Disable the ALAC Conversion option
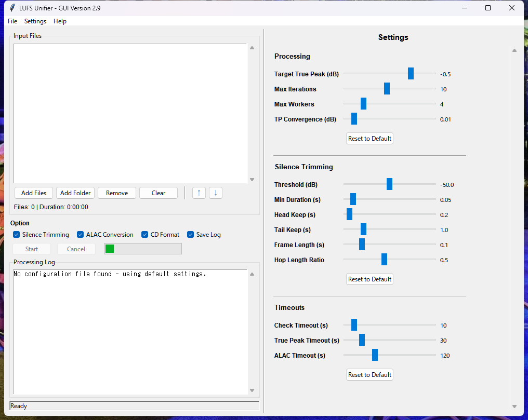Viewport: 528px width, 420px height. (81, 235)
